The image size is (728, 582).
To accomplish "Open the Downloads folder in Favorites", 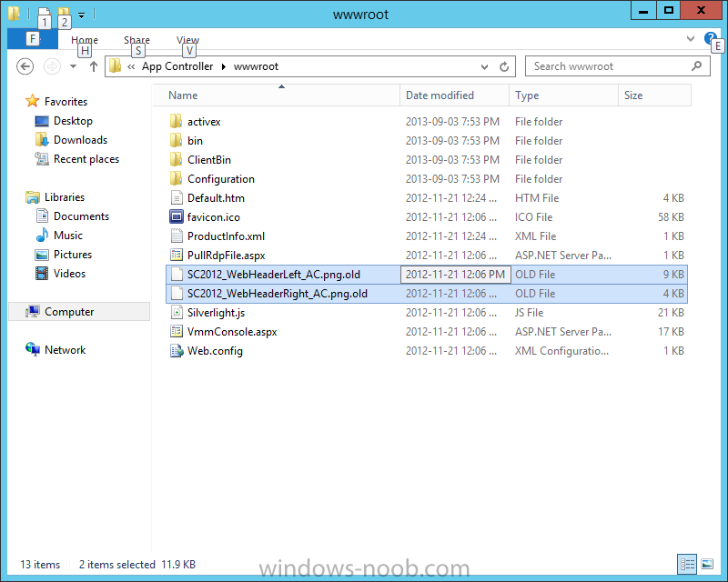I will pyautogui.click(x=80, y=140).
